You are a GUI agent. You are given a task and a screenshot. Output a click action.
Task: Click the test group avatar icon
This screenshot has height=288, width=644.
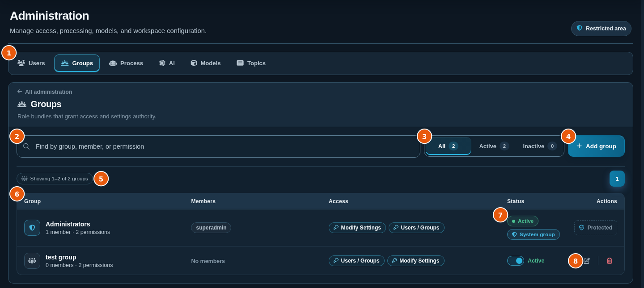click(x=32, y=261)
